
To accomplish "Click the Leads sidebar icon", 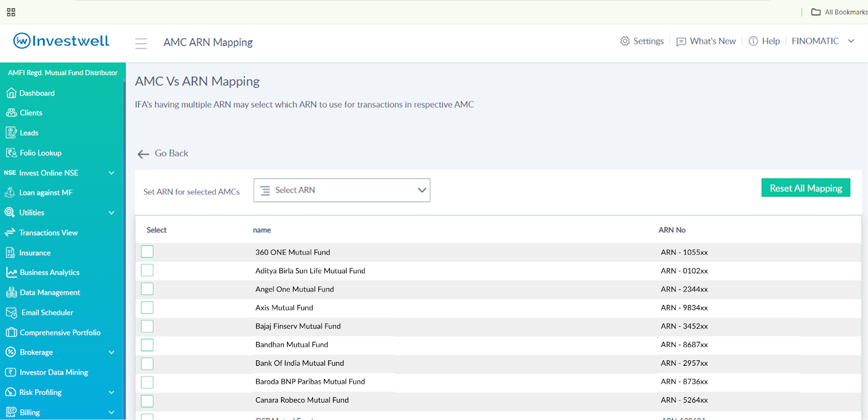I will click(11, 133).
